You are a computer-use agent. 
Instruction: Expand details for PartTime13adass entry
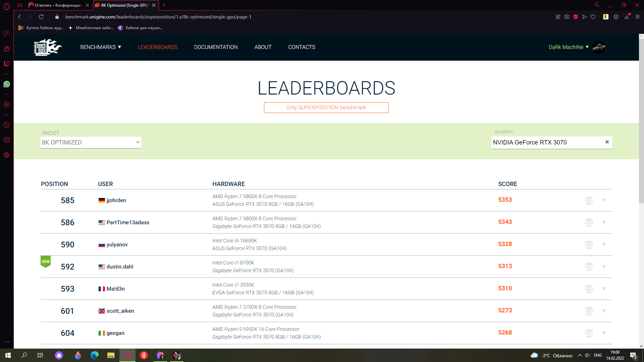click(x=604, y=222)
